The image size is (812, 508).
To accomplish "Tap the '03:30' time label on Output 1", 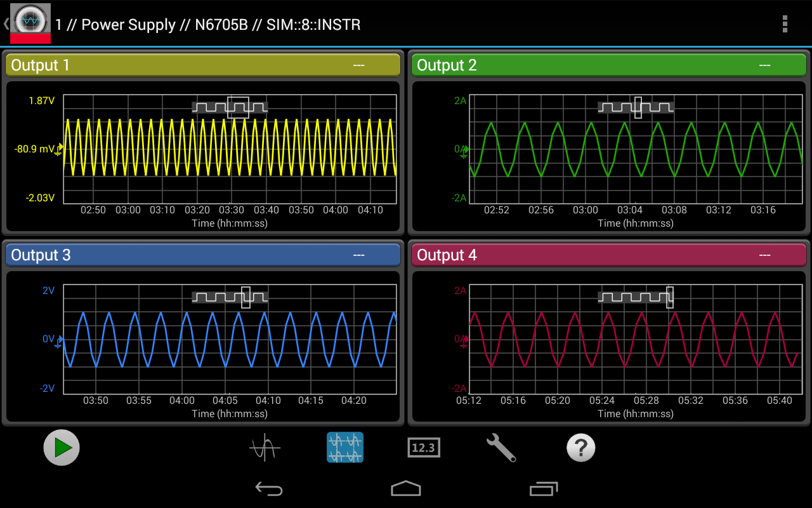I will coord(232,210).
